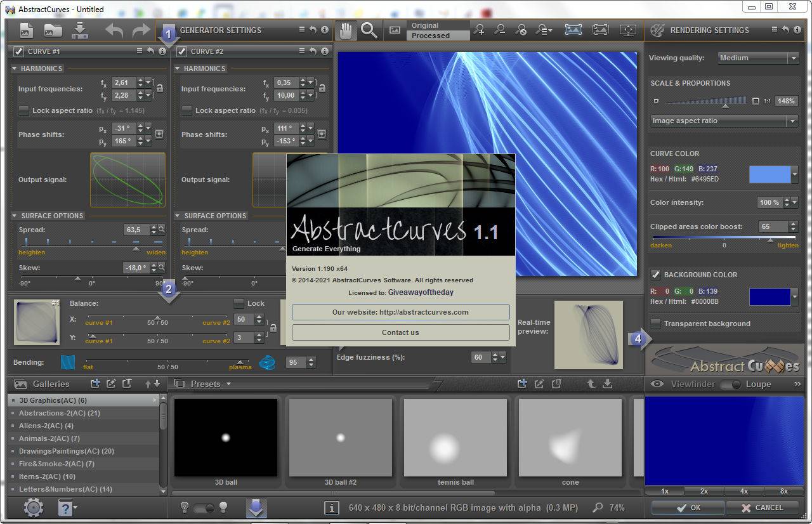Open the Viewing quality Medium dropdown

coord(758,58)
